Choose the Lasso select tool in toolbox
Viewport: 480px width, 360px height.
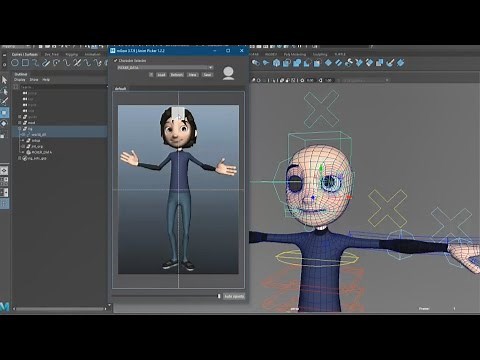(x=4, y=91)
